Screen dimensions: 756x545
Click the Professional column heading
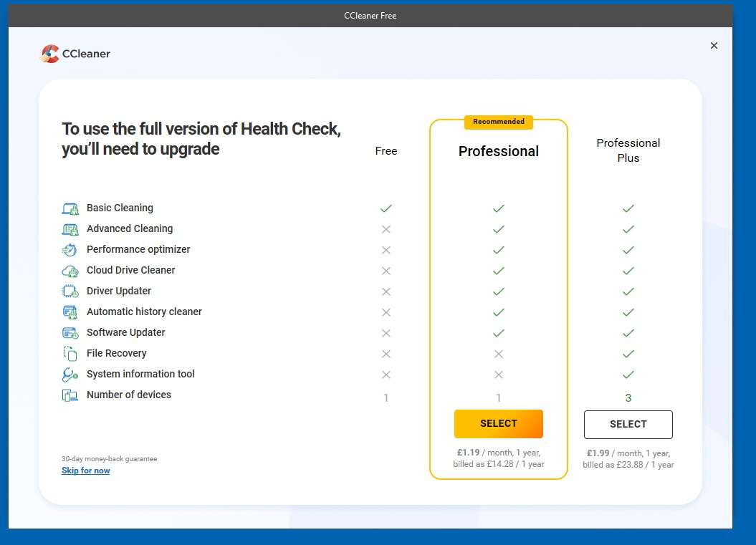(x=498, y=151)
